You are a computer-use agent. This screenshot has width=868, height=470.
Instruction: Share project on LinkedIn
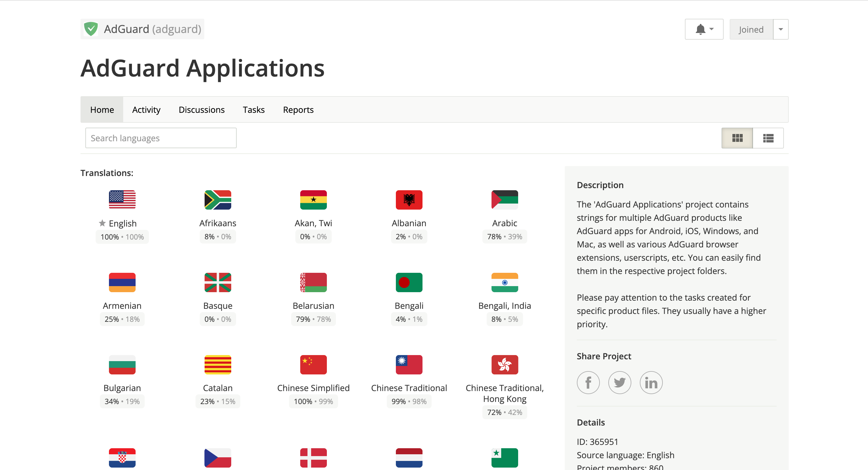651,383
